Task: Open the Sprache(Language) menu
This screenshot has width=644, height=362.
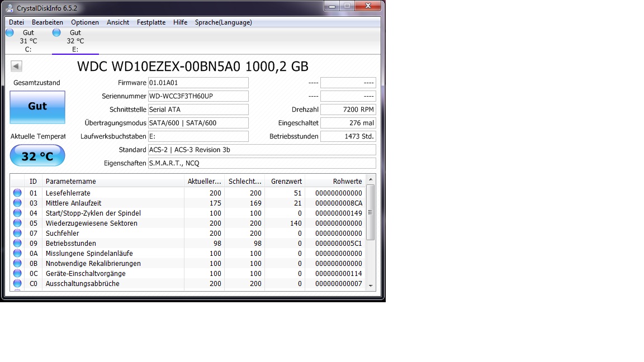Action: (224, 22)
